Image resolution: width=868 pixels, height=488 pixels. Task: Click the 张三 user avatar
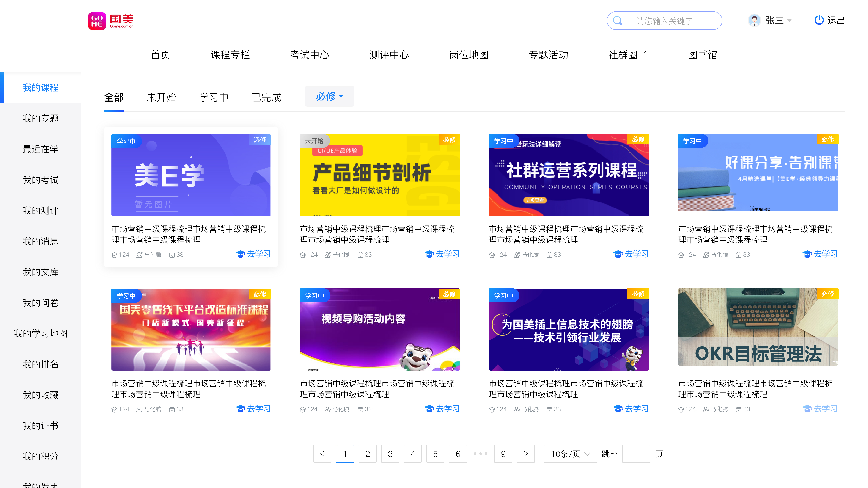(754, 20)
